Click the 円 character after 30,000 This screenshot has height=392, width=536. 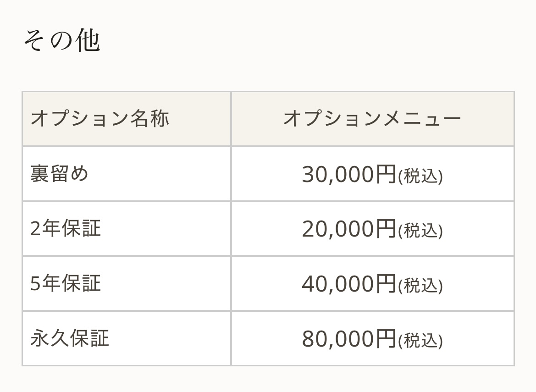click(386, 174)
